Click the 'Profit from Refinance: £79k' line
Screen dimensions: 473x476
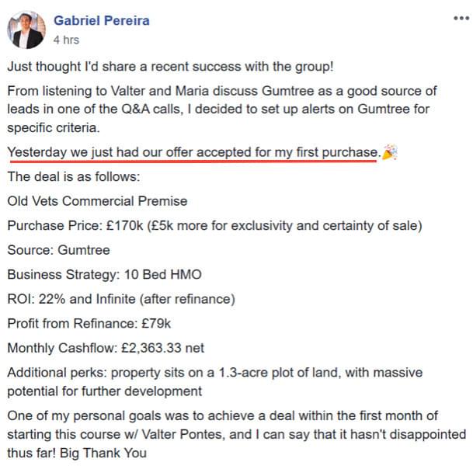(x=89, y=324)
